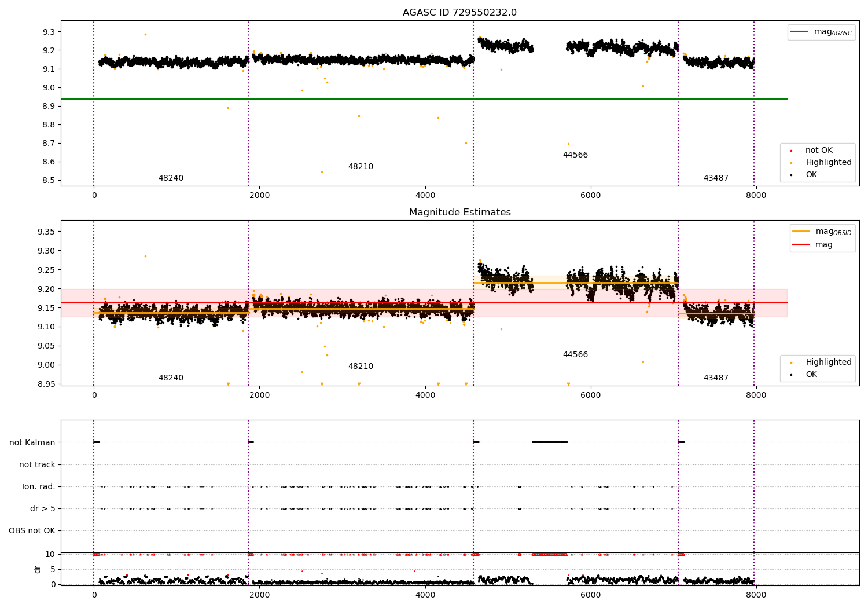The image size is (868, 608).
Task: Click the red "mag" legend entry
Action: [812, 245]
